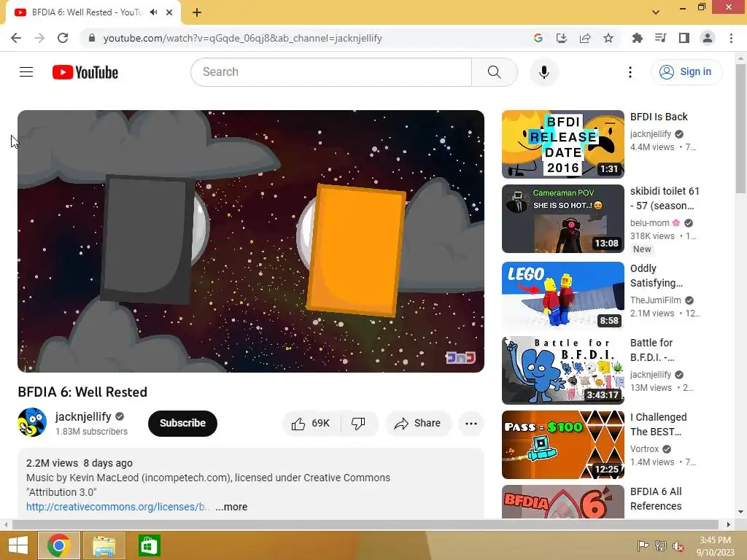Open TheJumiFilm channel name

pyautogui.click(x=656, y=300)
